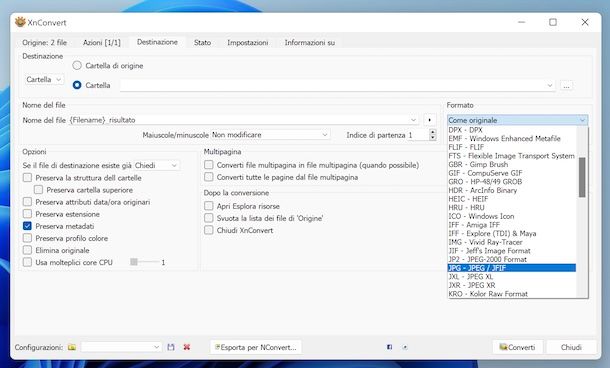Choose GRO - HP-48/49 GROB format
Viewport: 610px width, 368px height.
[512, 182]
